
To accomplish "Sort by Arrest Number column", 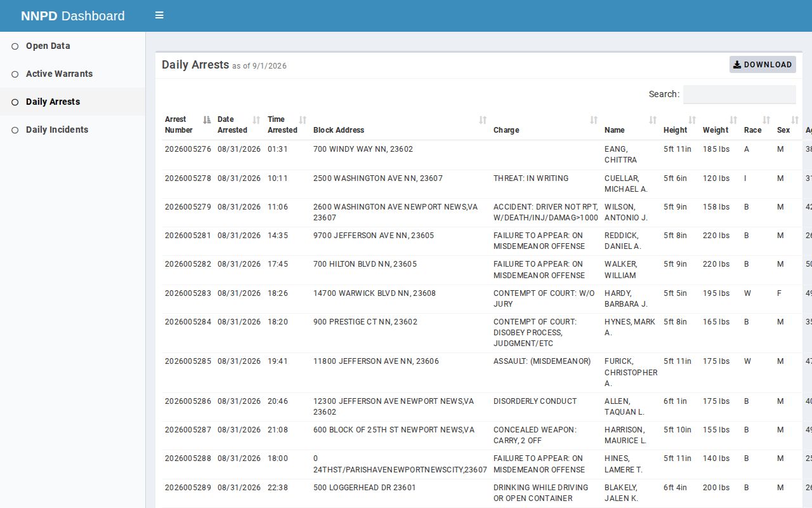I will pyautogui.click(x=188, y=124).
